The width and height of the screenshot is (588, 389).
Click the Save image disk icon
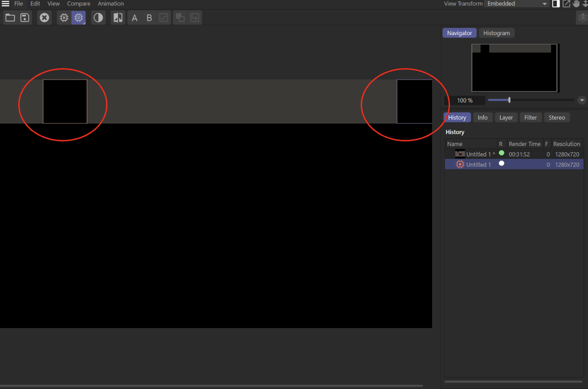(25, 18)
